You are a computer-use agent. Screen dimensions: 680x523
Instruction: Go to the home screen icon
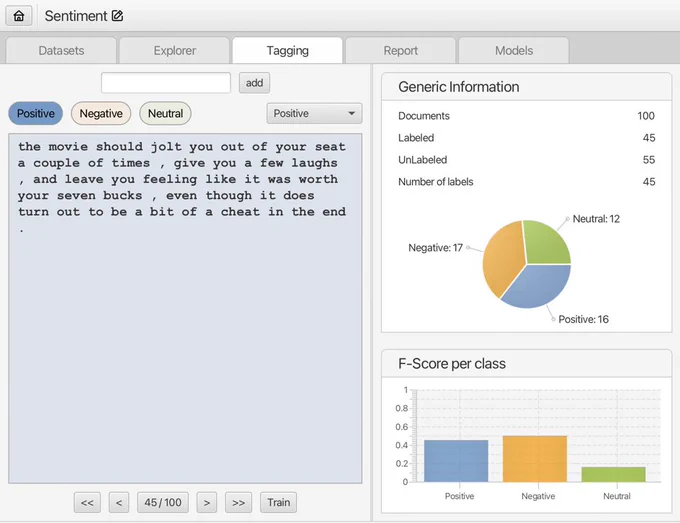click(19, 16)
